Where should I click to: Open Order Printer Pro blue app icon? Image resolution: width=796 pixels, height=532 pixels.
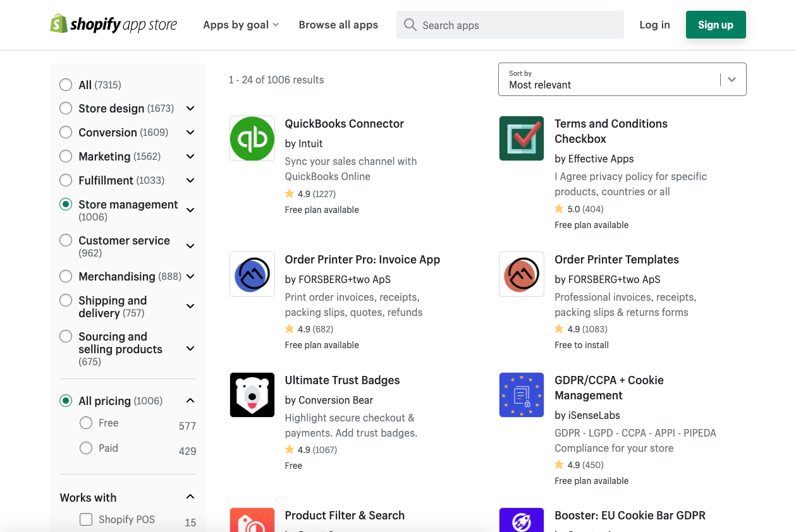click(x=252, y=274)
